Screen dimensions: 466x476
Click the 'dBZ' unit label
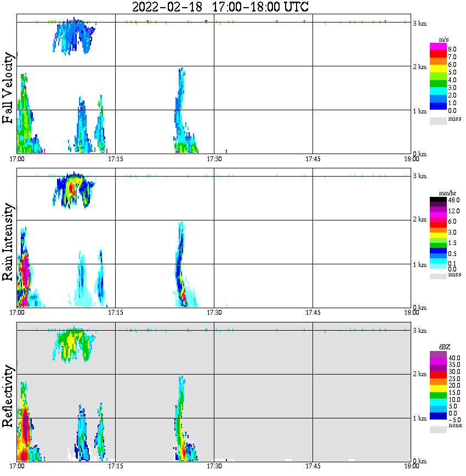tap(445, 347)
